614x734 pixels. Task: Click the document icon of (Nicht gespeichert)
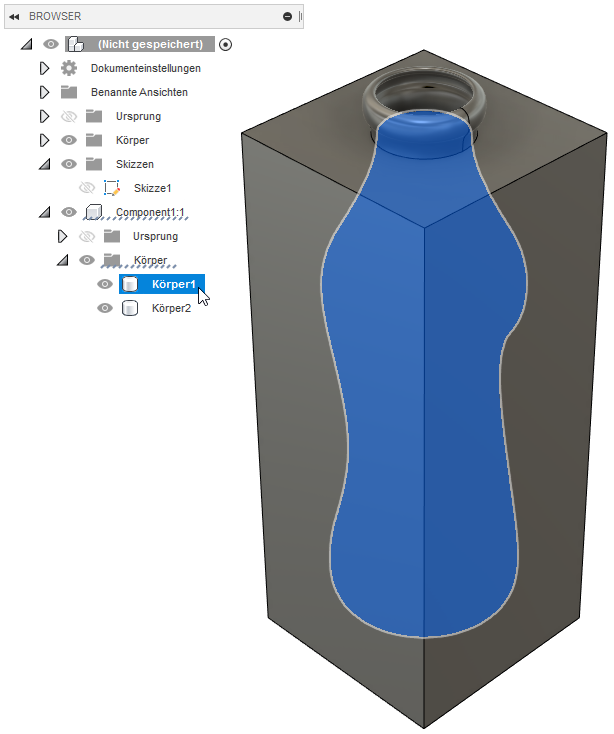(x=76, y=44)
